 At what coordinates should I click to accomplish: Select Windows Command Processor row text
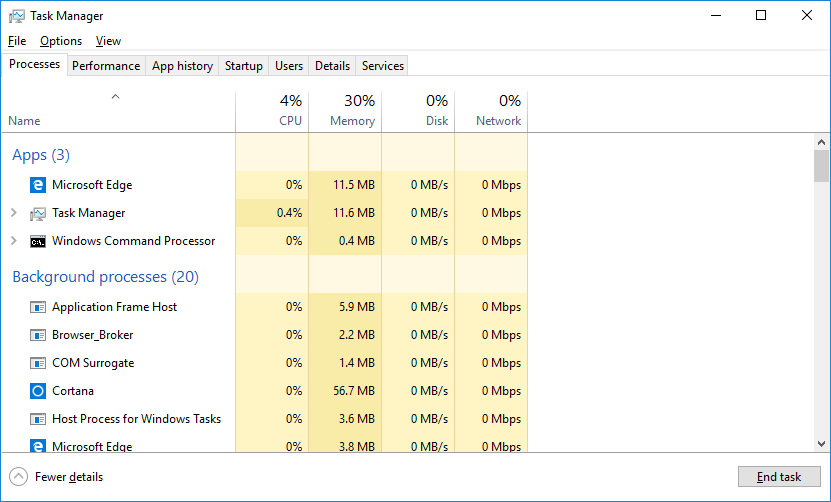[134, 241]
